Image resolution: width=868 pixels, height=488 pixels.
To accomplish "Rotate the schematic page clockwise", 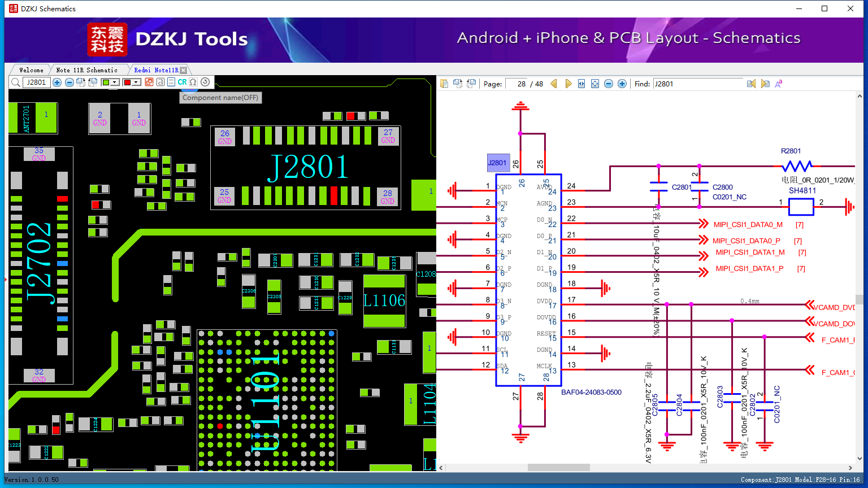I will 458,84.
